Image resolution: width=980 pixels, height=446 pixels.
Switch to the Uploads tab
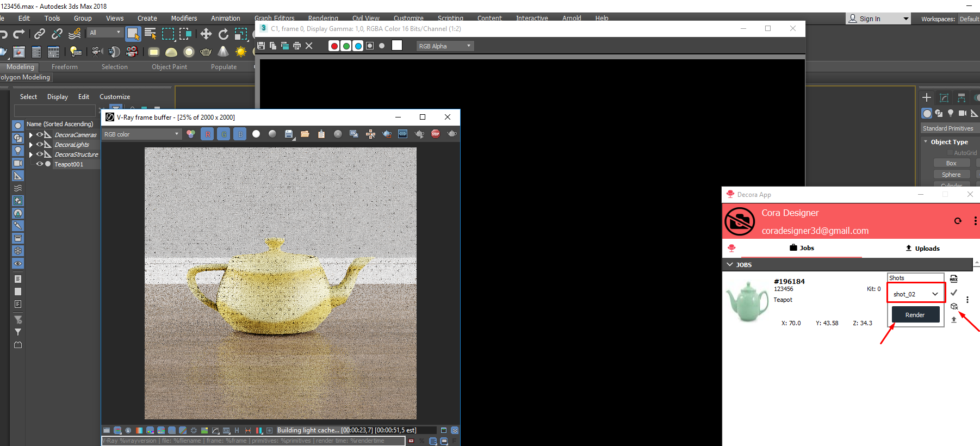point(922,249)
